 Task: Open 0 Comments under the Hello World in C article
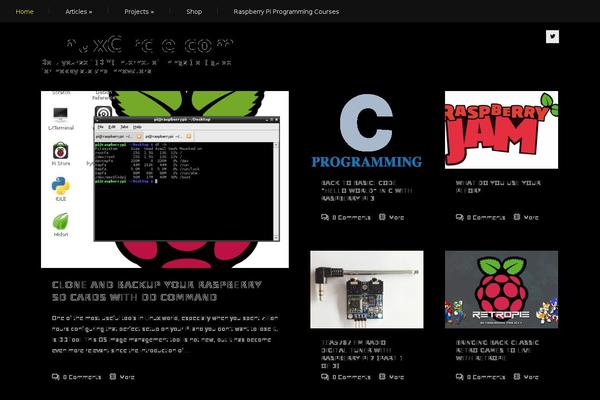pos(351,217)
